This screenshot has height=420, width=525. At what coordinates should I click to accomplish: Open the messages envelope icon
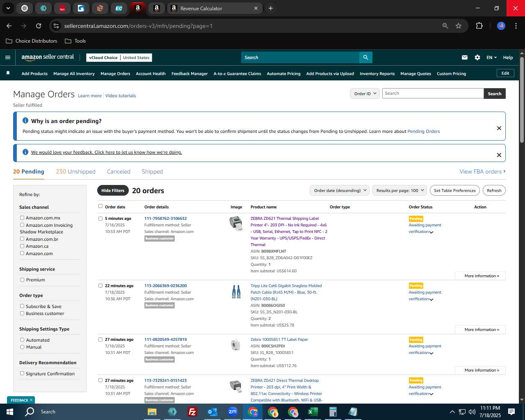465,57
